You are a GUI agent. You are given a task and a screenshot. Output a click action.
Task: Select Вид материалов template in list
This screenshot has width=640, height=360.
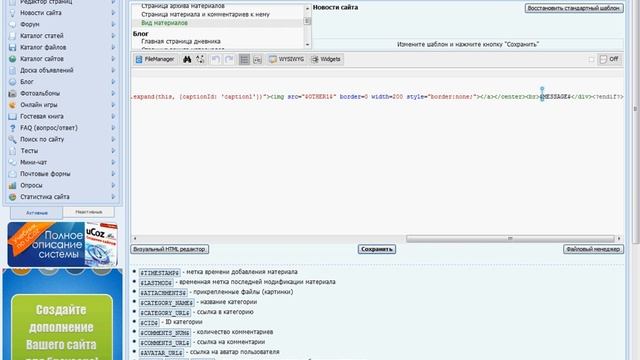click(164, 23)
